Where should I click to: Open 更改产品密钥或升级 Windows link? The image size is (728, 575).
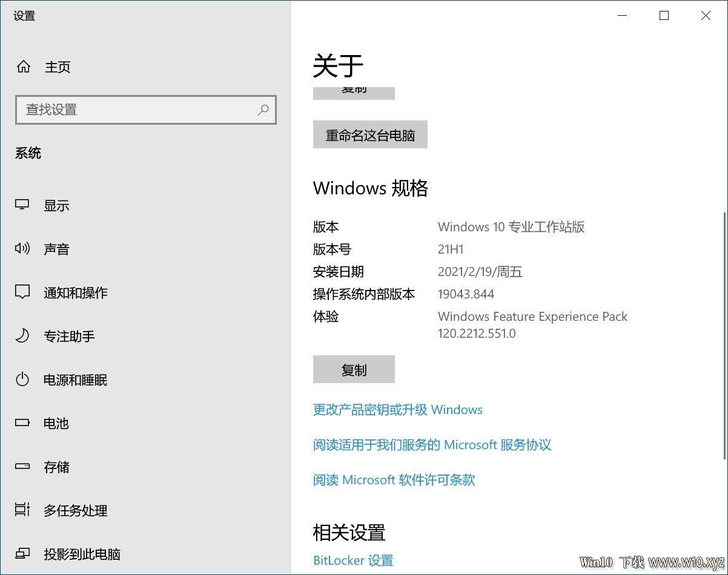[x=398, y=410]
